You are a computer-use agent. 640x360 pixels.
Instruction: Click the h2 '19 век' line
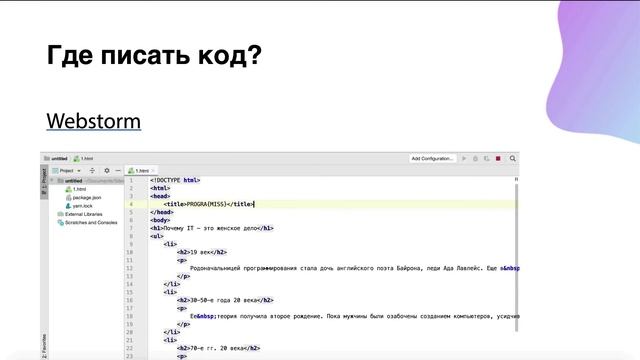pos(202,252)
